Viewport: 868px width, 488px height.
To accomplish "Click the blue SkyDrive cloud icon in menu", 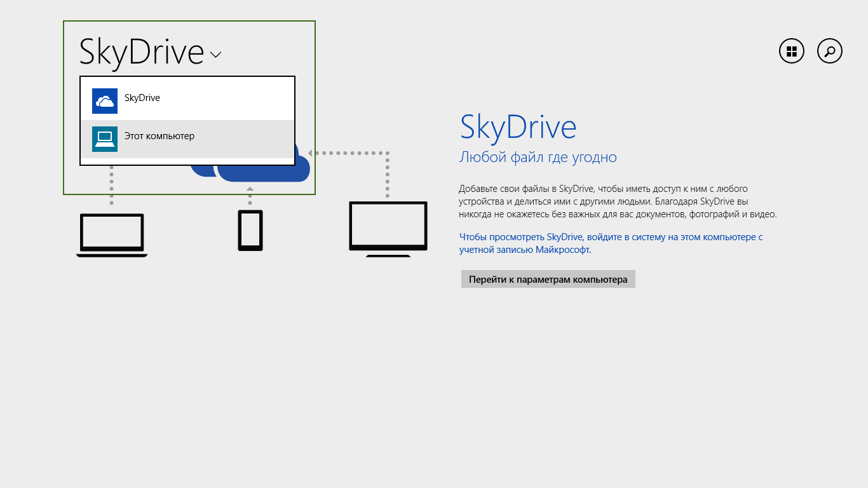I will (105, 101).
